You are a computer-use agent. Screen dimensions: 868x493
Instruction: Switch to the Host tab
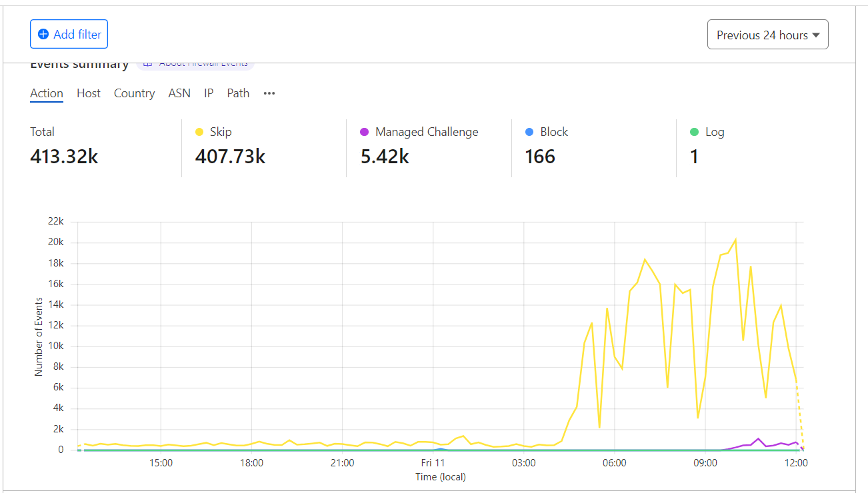click(89, 93)
